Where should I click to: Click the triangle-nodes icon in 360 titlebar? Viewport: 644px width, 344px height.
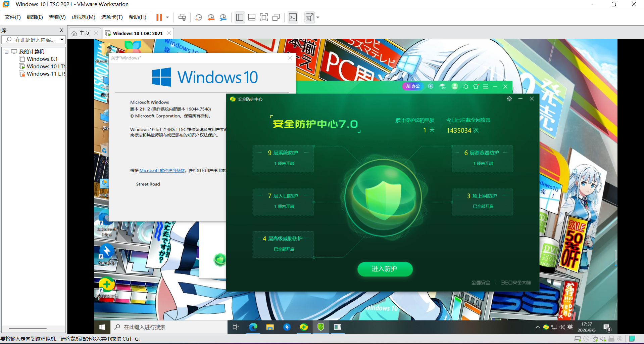[466, 86]
